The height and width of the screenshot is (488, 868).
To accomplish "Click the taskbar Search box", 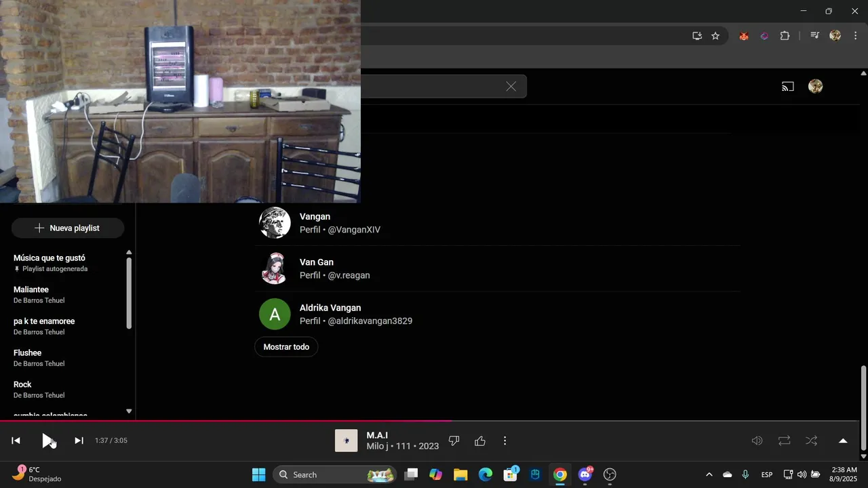I will pos(336,474).
